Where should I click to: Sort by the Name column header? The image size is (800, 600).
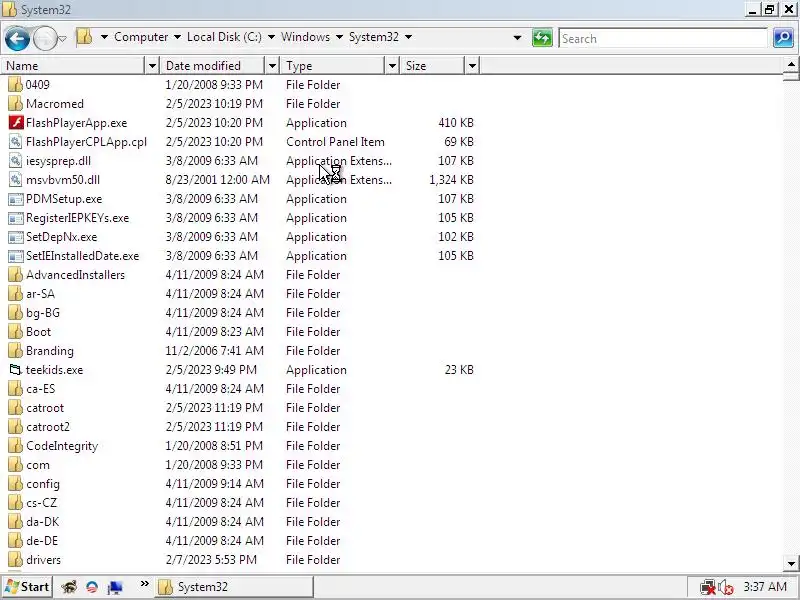coord(73,66)
